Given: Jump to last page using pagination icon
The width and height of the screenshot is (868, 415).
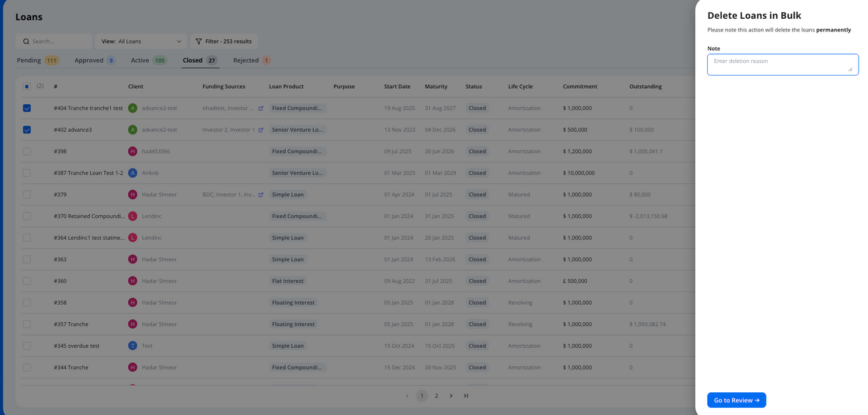Looking at the screenshot, I should [465, 395].
